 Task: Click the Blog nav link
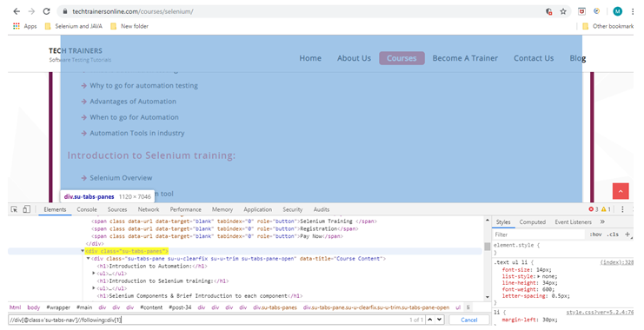[577, 58]
